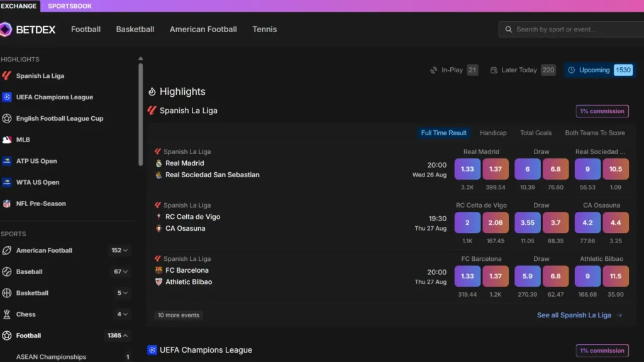
Task: Click La Liga logo beside section heading
Action: coord(152,111)
